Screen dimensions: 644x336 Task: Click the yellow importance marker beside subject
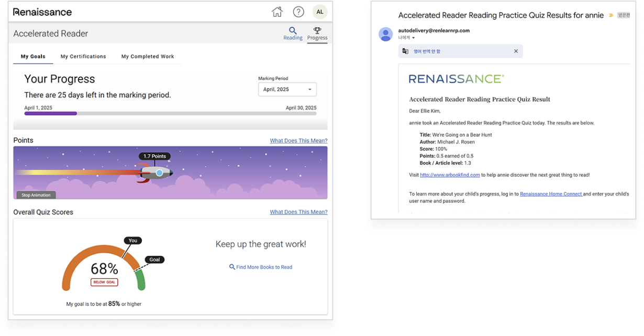tap(610, 16)
